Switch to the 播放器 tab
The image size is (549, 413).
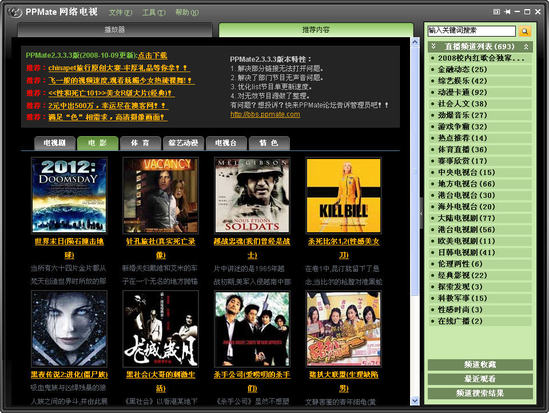click(115, 30)
